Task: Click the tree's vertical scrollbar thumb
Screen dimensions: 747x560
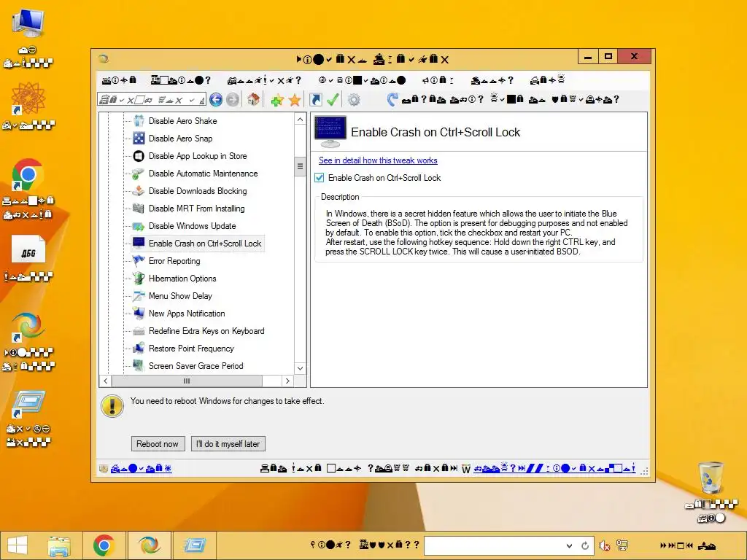Action: [300, 166]
